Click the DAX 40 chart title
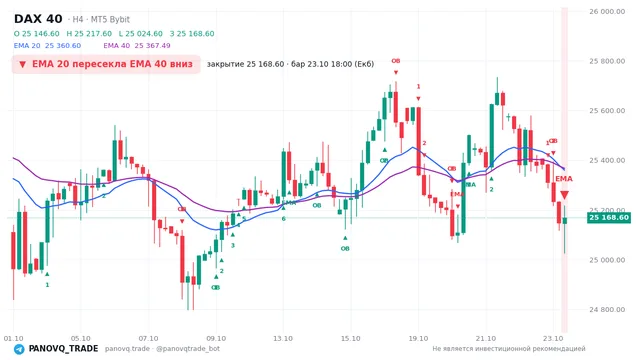Image resolution: width=640 pixels, height=360 pixels. [38, 19]
